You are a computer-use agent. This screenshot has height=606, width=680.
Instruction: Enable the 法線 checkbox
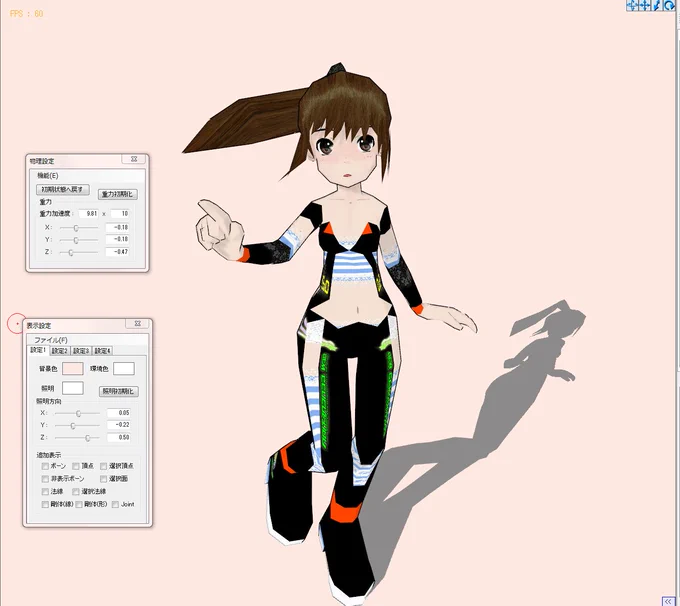(x=45, y=491)
